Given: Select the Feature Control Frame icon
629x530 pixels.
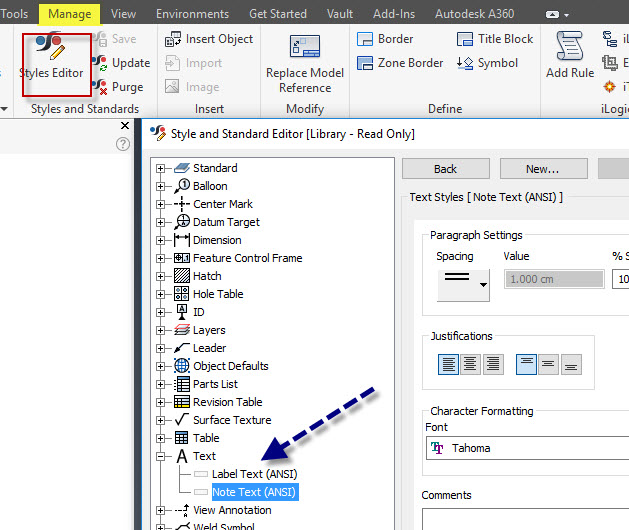Looking at the screenshot, I should pyautogui.click(x=182, y=258).
